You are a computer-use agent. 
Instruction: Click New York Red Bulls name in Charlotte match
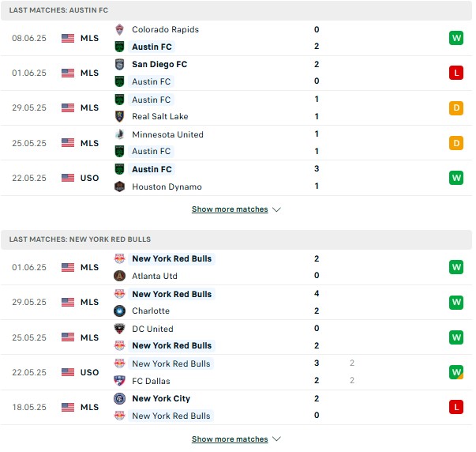tap(172, 294)
